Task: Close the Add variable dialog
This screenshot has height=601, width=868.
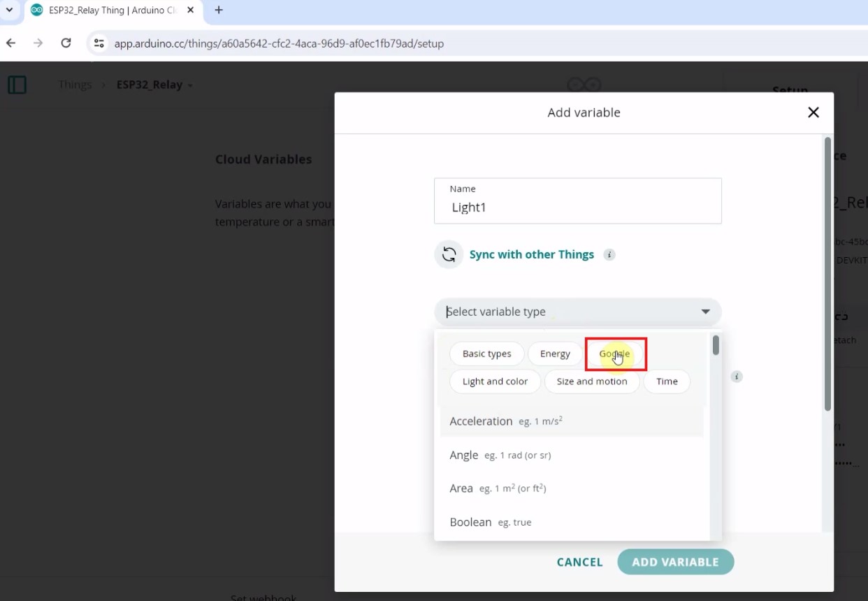Action: pyautogui.click(x=813, y=113)
